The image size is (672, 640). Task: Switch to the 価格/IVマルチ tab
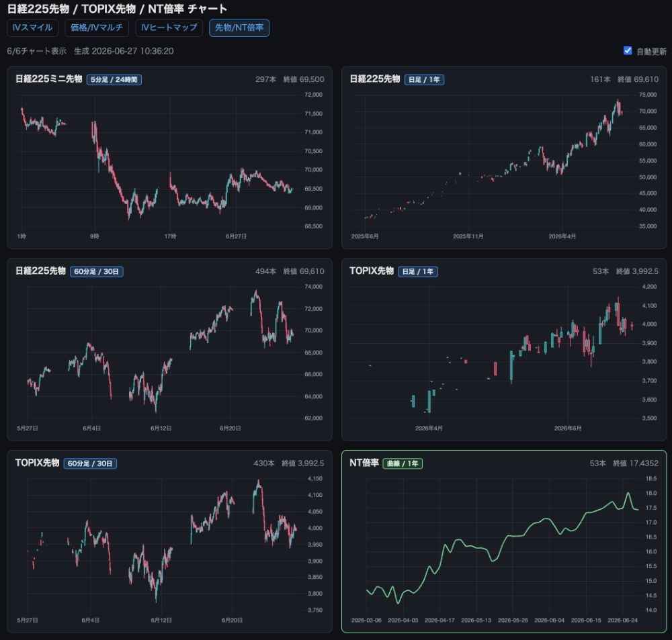[97, 28]
